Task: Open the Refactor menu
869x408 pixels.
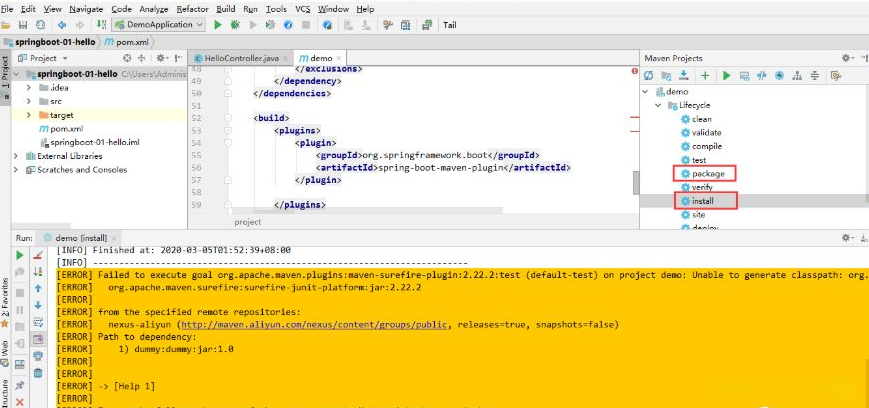Action: (193, 9)
